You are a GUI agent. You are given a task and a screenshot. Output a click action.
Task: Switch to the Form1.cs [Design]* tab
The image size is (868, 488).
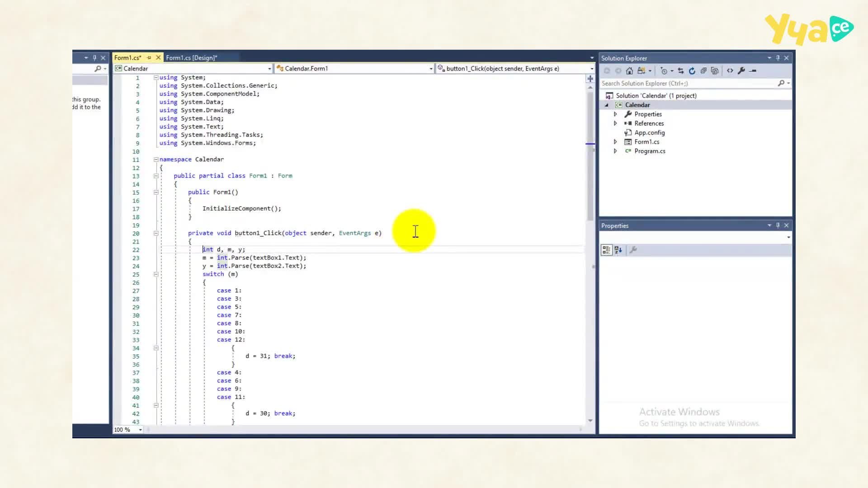pos(192,57)
